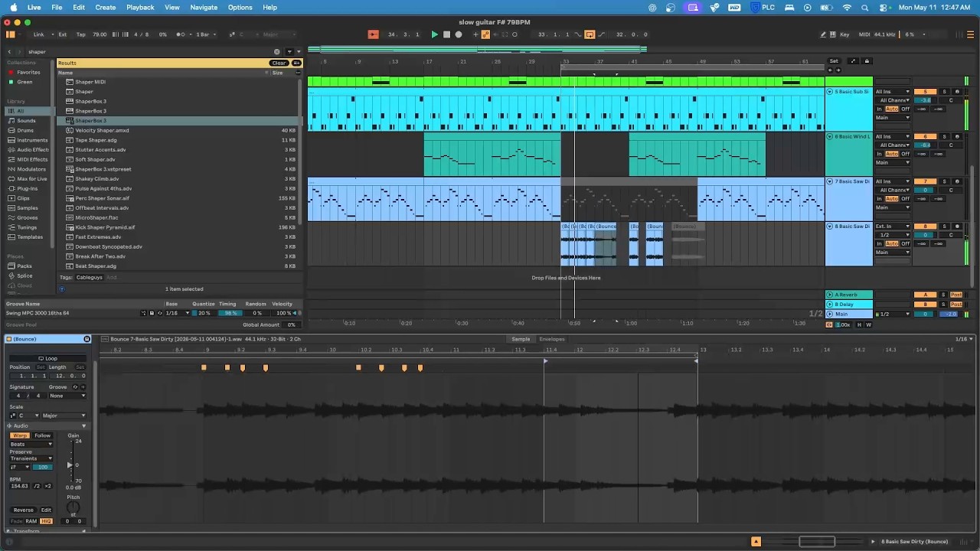Image resolution: width=980 pixels, height=551 pixels.
Task: Click the Reverse button in clip view
Action: click(x=24, y=510)
